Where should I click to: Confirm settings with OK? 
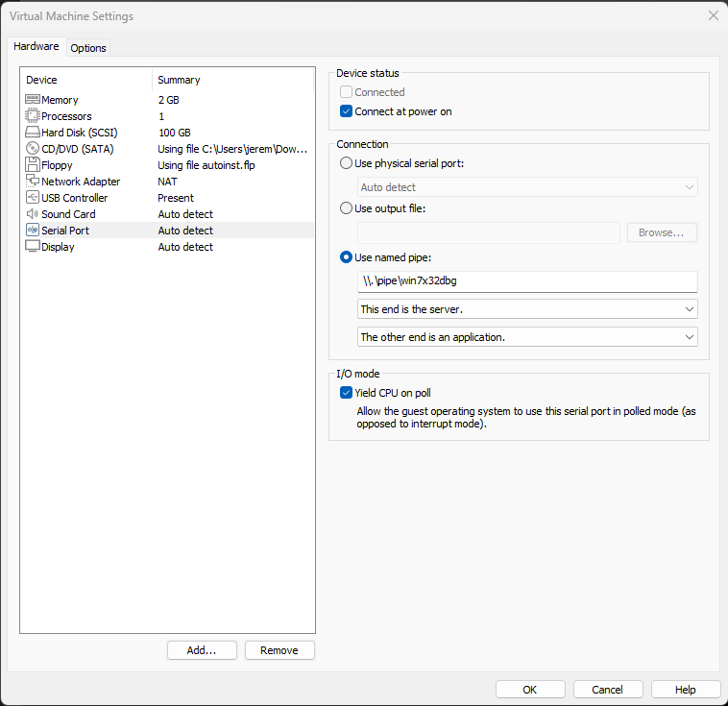tap(530, 690)
